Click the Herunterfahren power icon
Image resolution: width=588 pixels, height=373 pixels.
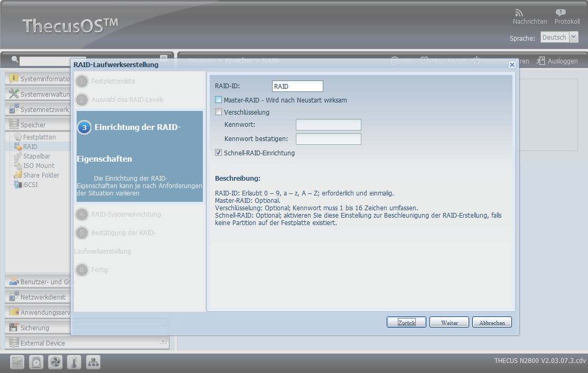pos(477,61)
